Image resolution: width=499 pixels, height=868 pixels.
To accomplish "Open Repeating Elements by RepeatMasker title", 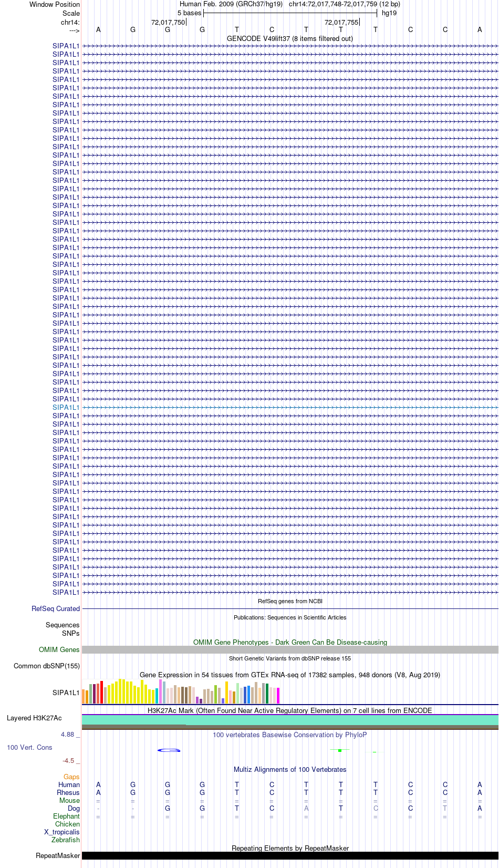I will tap(290, 848).
